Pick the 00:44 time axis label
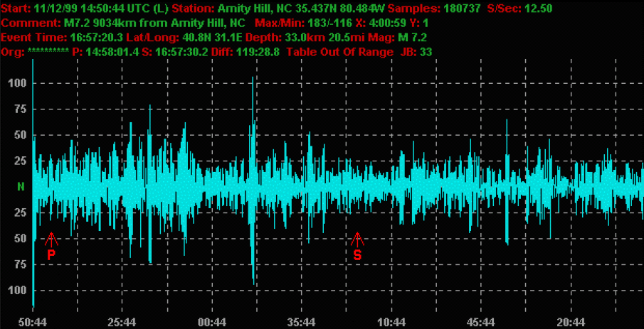Screen dimensions: 644x329 (x=213, y=322)
